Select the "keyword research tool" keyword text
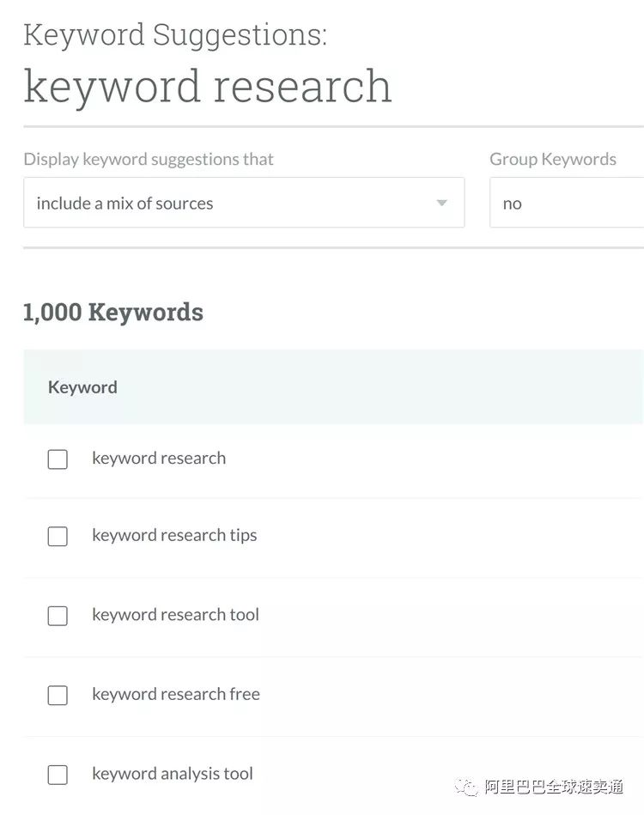 coord(175,615)
